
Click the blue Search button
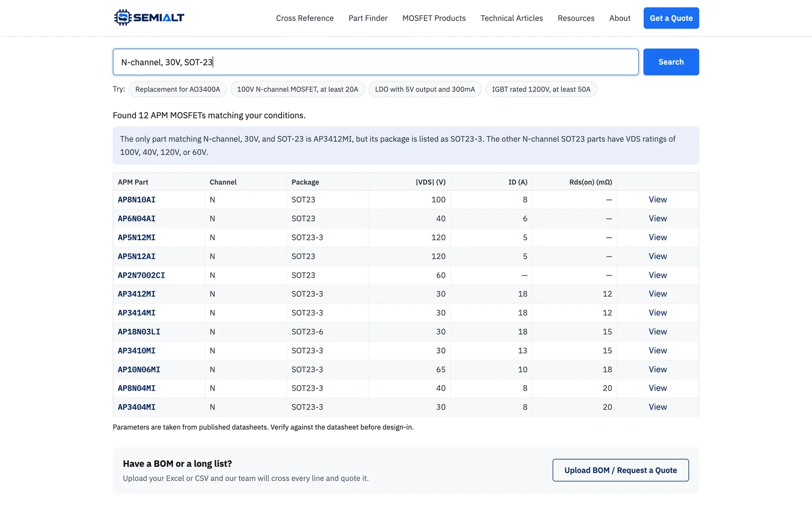coord(671,62)
